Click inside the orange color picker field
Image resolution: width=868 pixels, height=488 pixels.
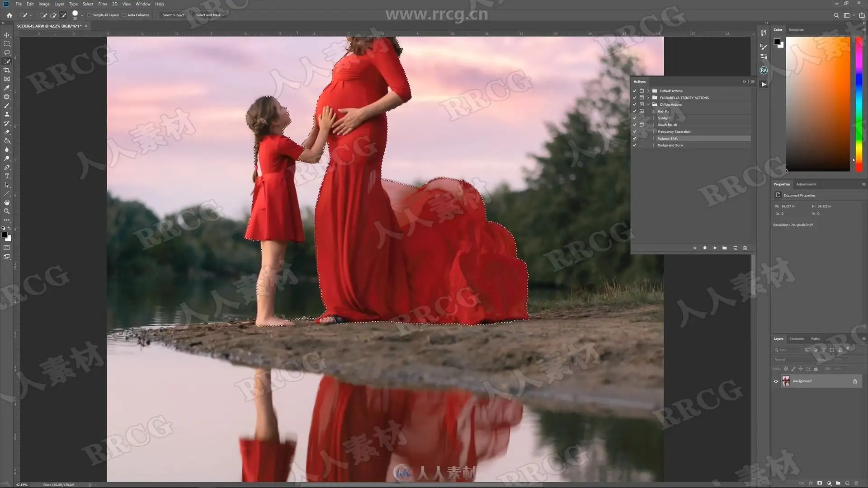coord(817,104)
